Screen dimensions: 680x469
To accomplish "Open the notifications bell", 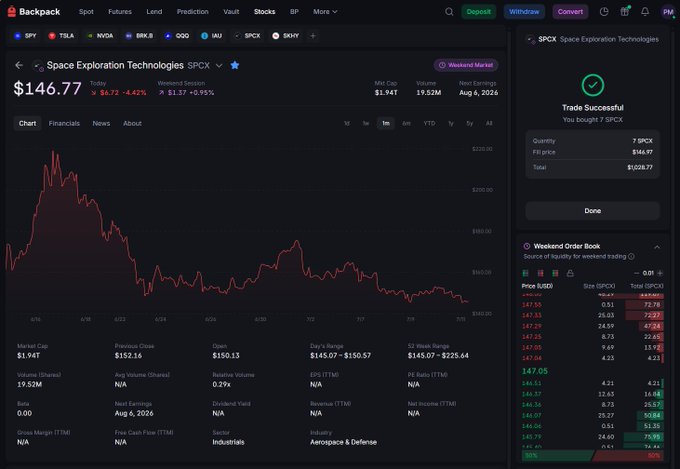I will [645, 12].
